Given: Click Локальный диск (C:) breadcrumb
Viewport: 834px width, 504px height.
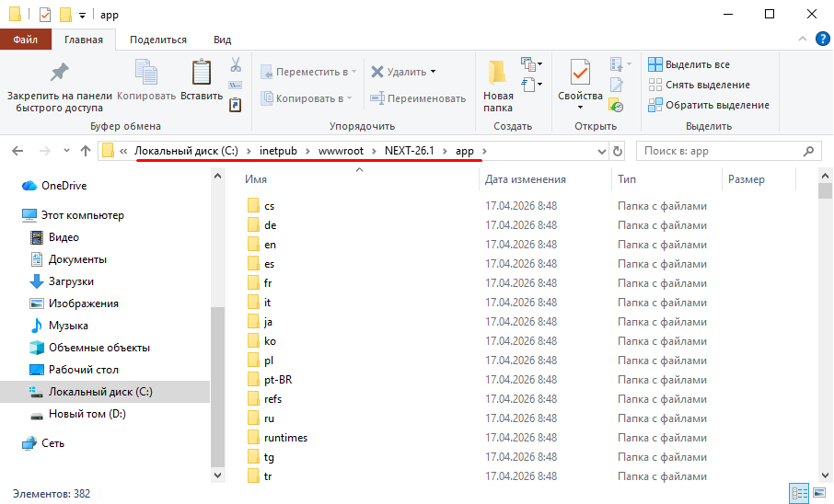Looking at the screenshot, I should (x=186, y=151).
